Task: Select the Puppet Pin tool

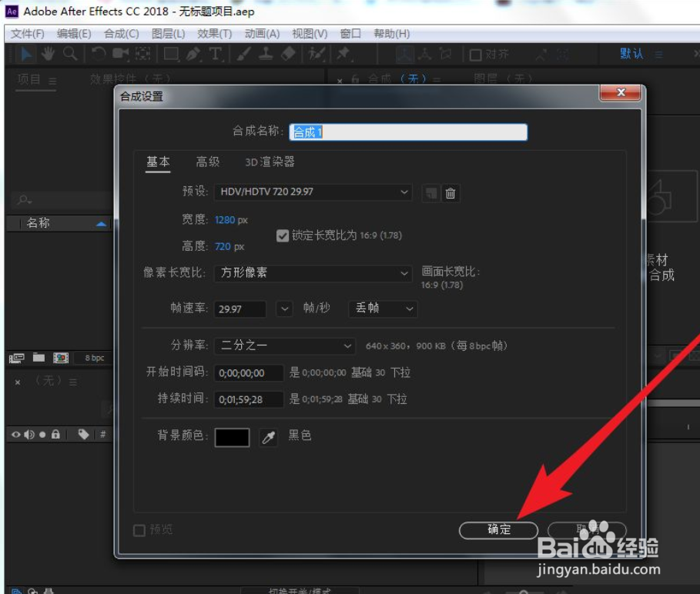Action: point(344,54)
